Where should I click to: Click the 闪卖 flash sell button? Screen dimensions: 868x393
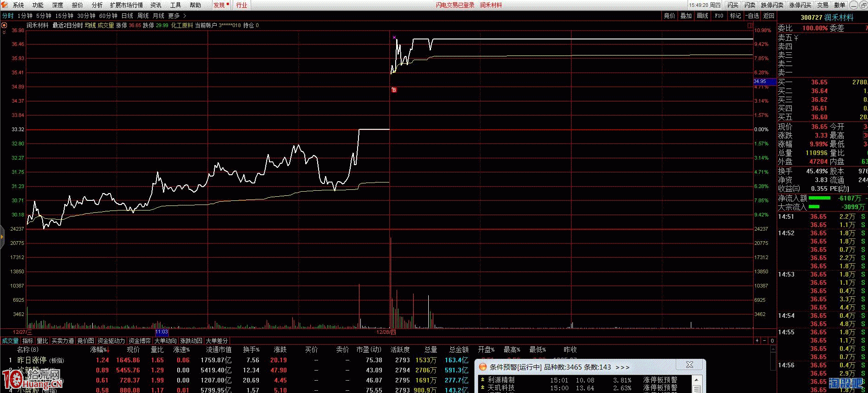750,5
